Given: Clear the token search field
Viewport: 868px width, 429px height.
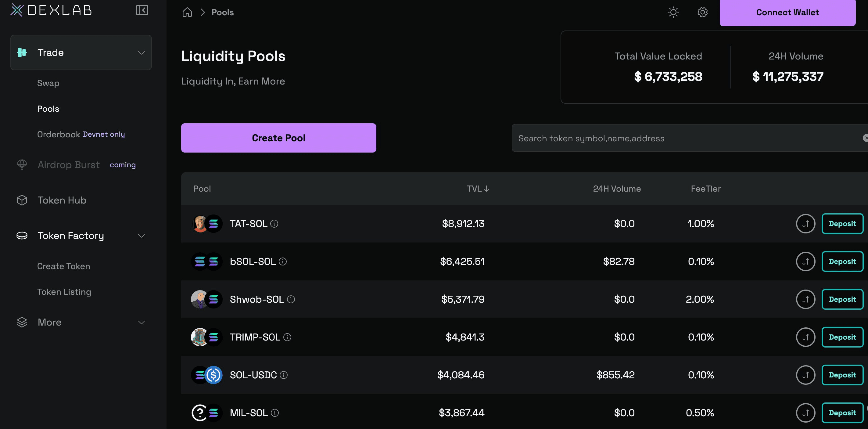Looking at the screenshot, I should point(865,138).
